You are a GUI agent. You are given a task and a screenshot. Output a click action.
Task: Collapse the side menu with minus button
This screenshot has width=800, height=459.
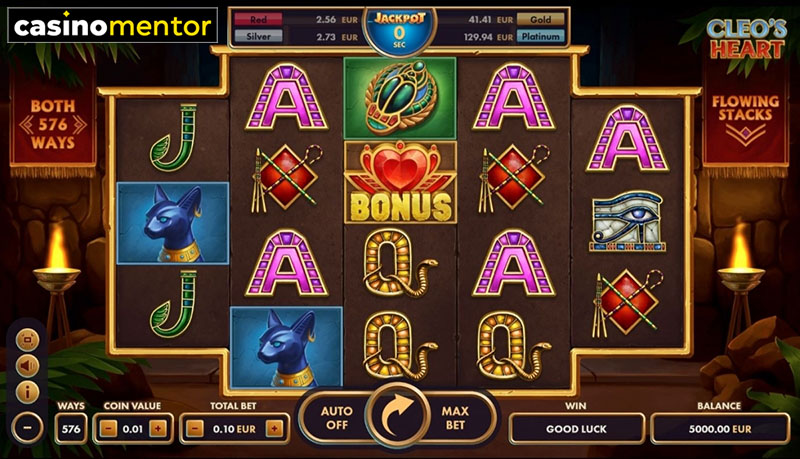27,427
